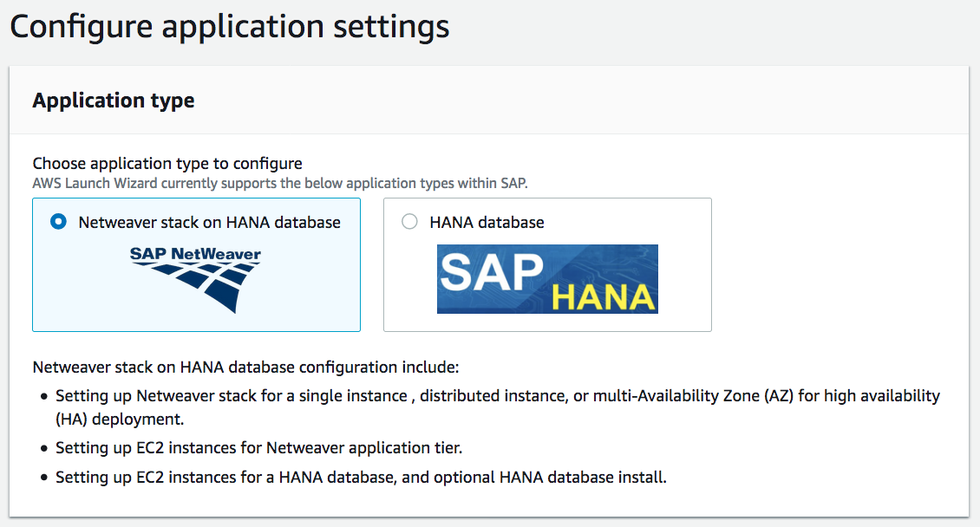Click the yellow HANA text in the logo
This screenshot has height=527, width=980.
(x=604, y=296)
